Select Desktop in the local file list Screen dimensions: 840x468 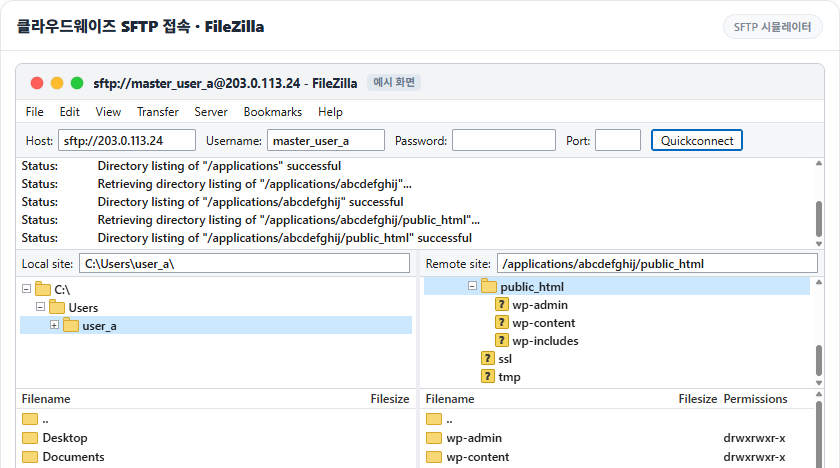pyautogui.click(x=65, y=438)
